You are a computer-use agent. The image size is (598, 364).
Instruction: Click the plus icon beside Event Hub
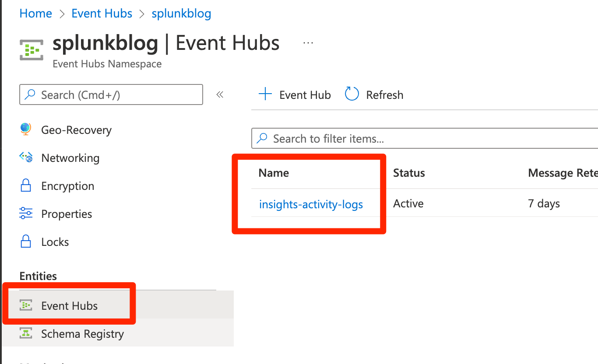pyautogui.click(x=265, y=94)
